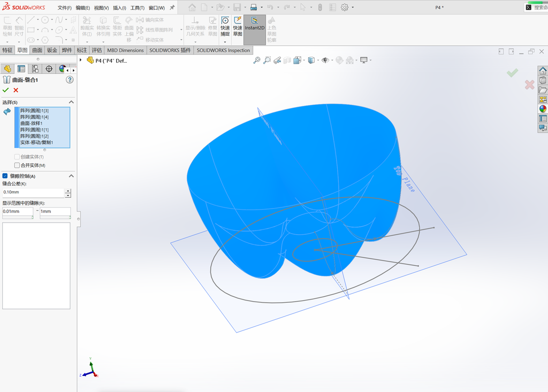This screenshot has width=548, height=392.
Task: Open the DimXpertManager crosshair tab icon
Action: coord(49,69)
